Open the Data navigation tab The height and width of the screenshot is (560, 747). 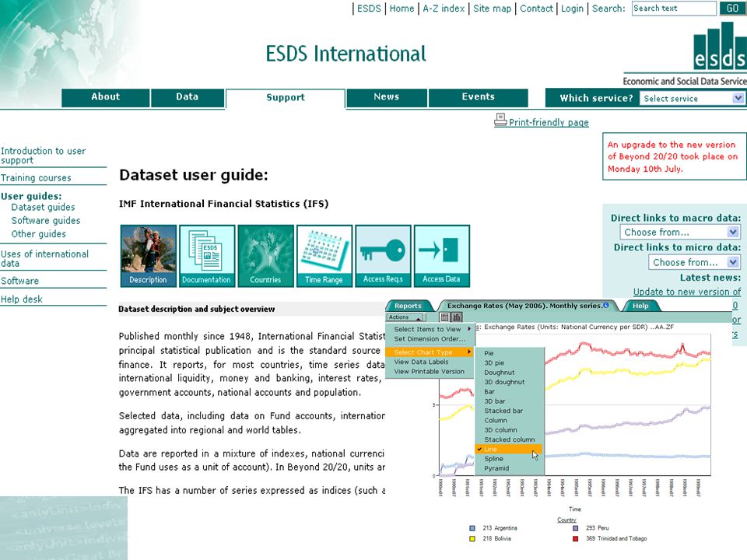(188, 97)
